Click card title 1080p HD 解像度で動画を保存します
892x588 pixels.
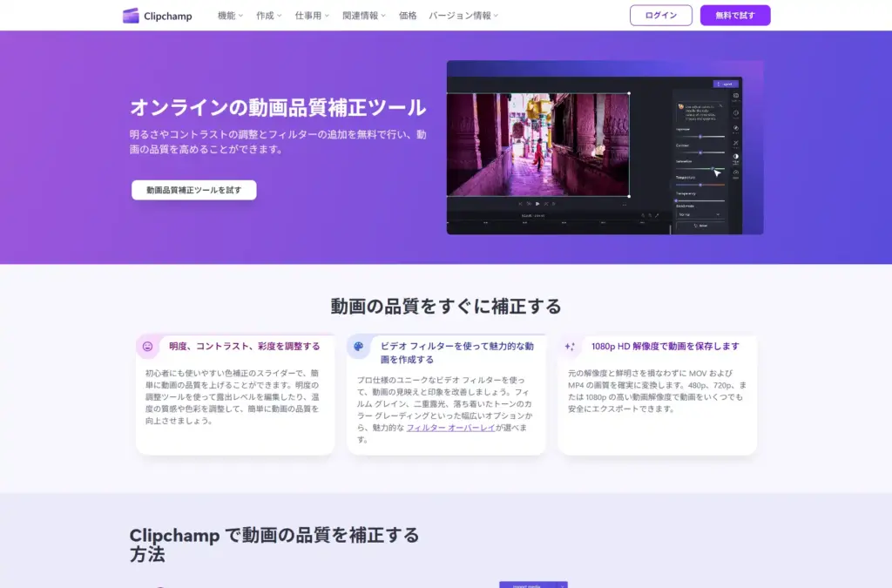(x=665, y=347)
